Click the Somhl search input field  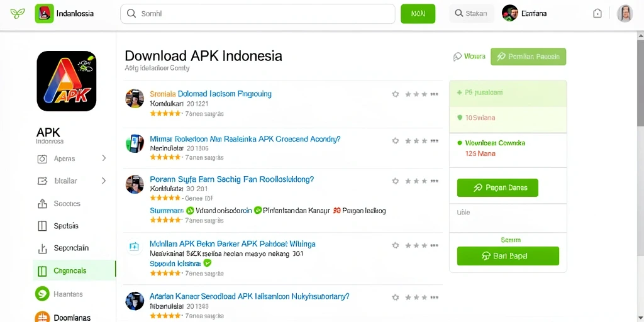[x=257, y=14]
